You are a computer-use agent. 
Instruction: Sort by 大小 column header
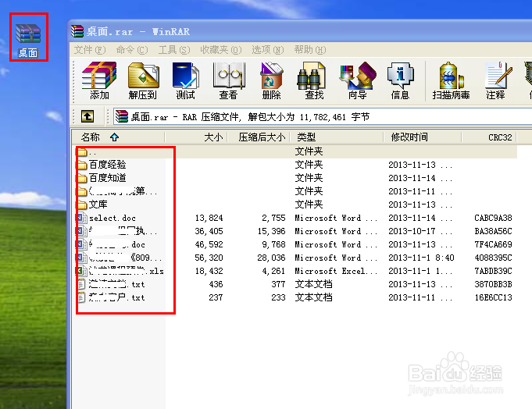click(196, 137)
